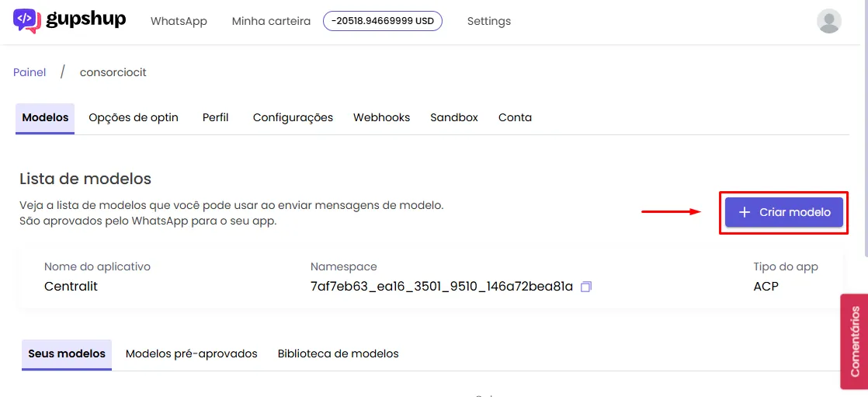Select the Sandbox tab

(x=454, y=117)
